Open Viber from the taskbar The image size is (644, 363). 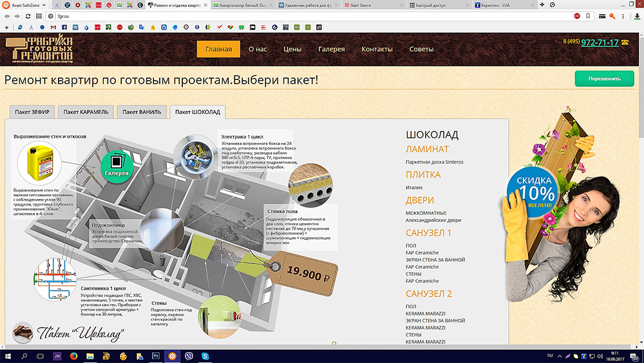pos(188,355)
